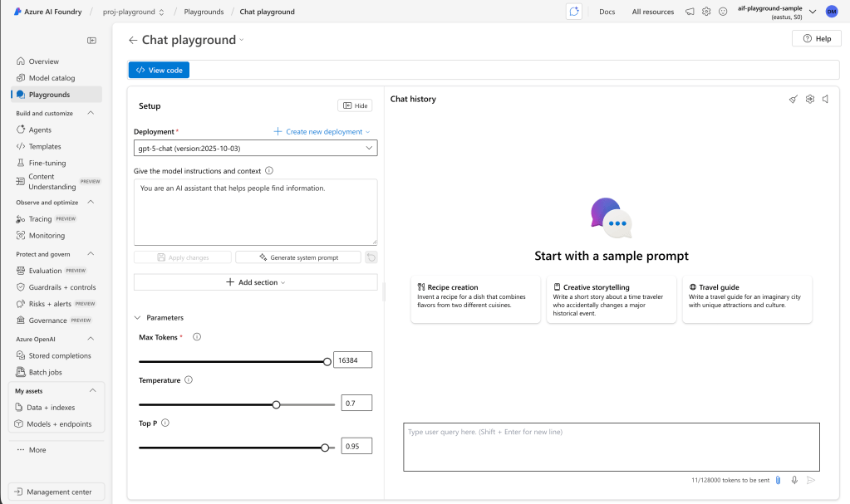Attach a file with the paperclip icon
This screenshot has width=850, height=504.
pyautogui.click(x=778, y=480)
